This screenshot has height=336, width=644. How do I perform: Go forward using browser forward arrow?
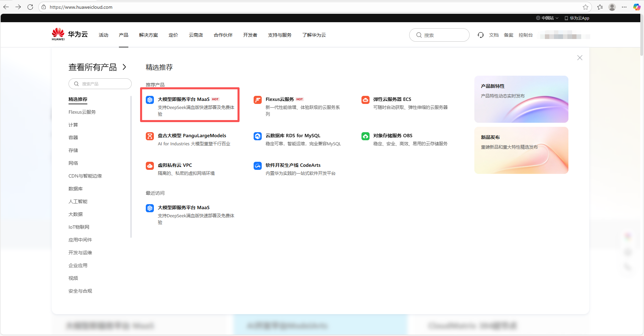pos(18,7)
